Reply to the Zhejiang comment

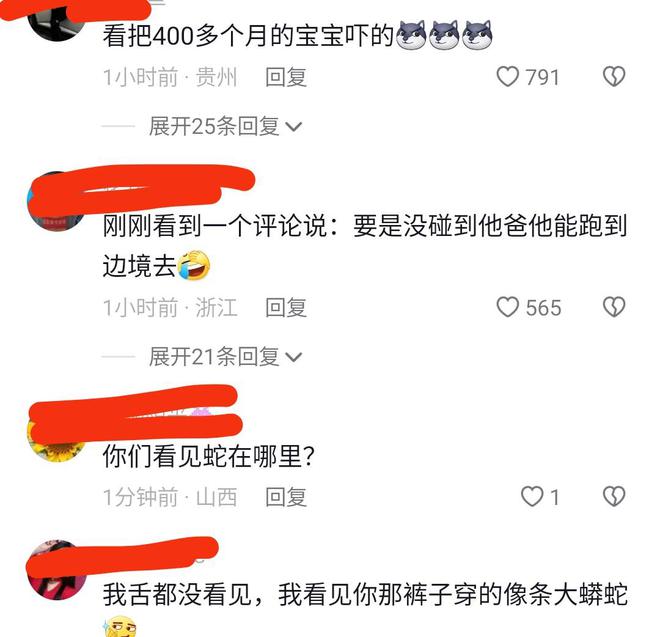(286, 307)
